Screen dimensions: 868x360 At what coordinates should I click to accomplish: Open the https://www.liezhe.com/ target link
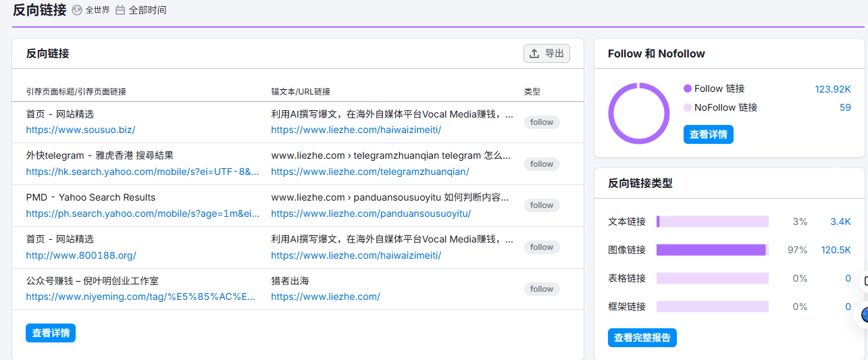point(326,297)
